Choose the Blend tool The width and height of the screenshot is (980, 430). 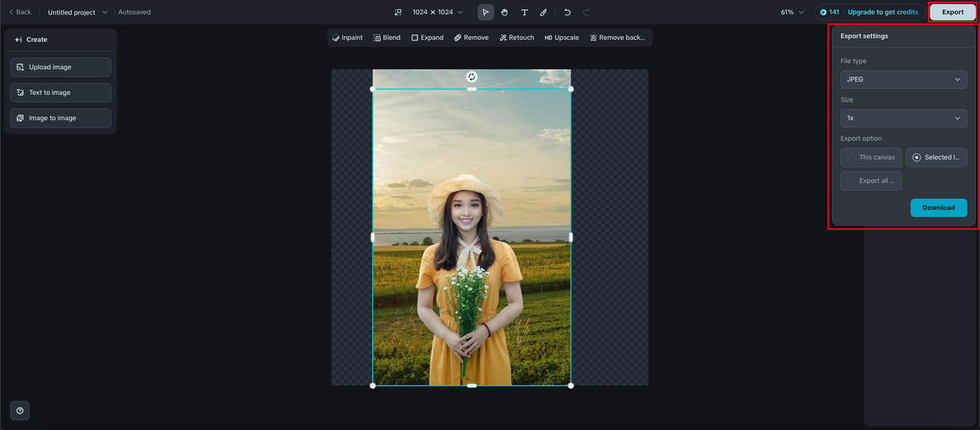pos(387,37)
